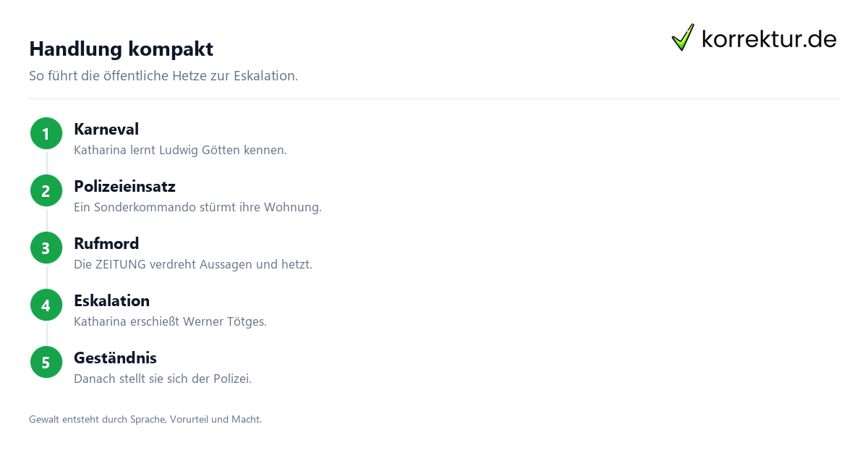Viewport: 868px width, 456px height.
Task: Select the Polizeieinsatz step heading
Action: click(124, 187)
